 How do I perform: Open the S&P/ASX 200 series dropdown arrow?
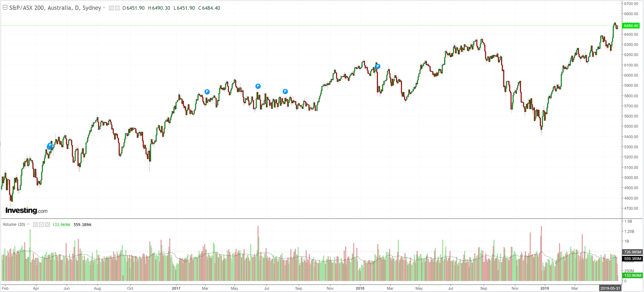(104, 8)
